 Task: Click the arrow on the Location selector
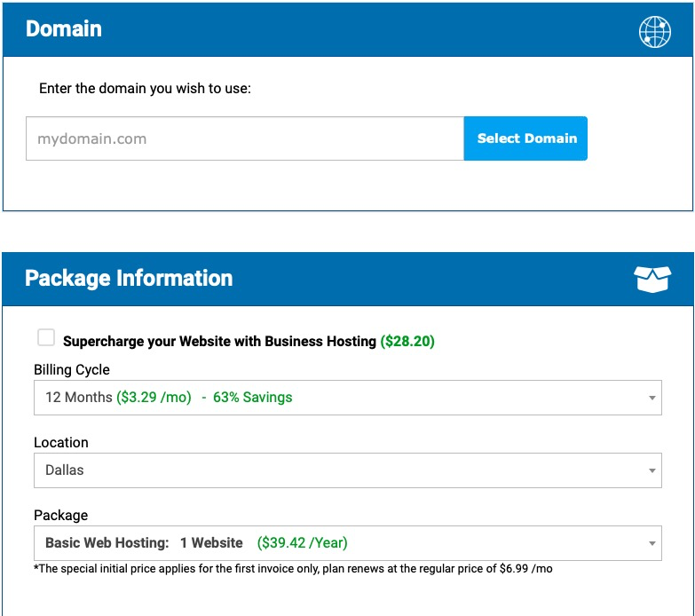(x=652, y=470)
